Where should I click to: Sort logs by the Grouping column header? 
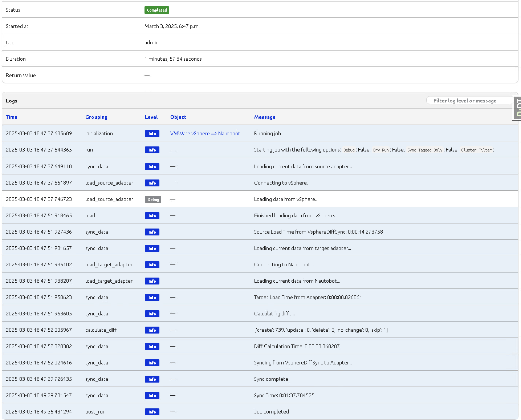point(96,117)
